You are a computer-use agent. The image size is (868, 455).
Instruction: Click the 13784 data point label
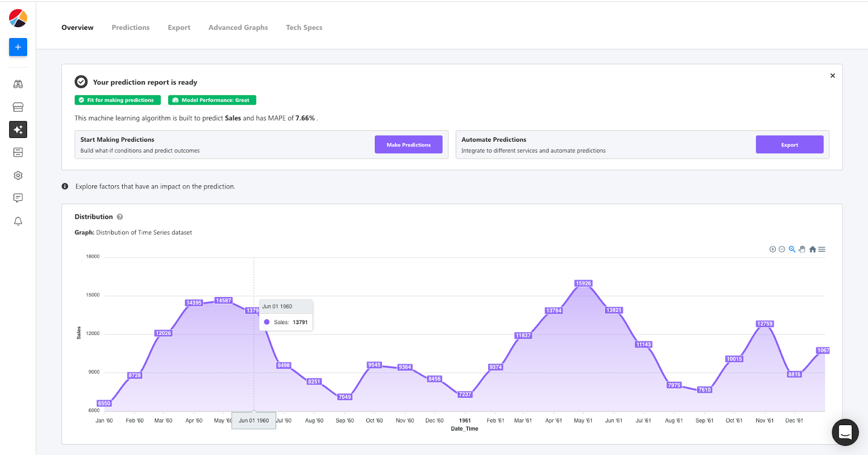(x=554, y=311)
